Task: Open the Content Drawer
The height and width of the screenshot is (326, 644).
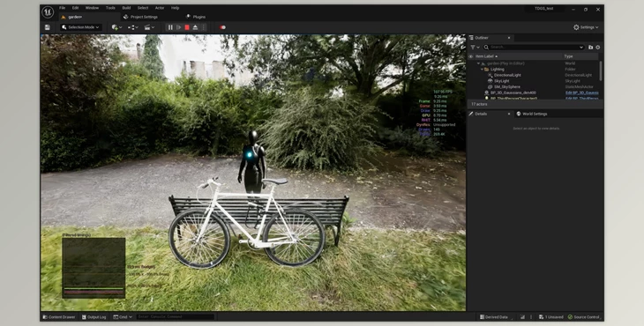Action: [x=59, y=317]
